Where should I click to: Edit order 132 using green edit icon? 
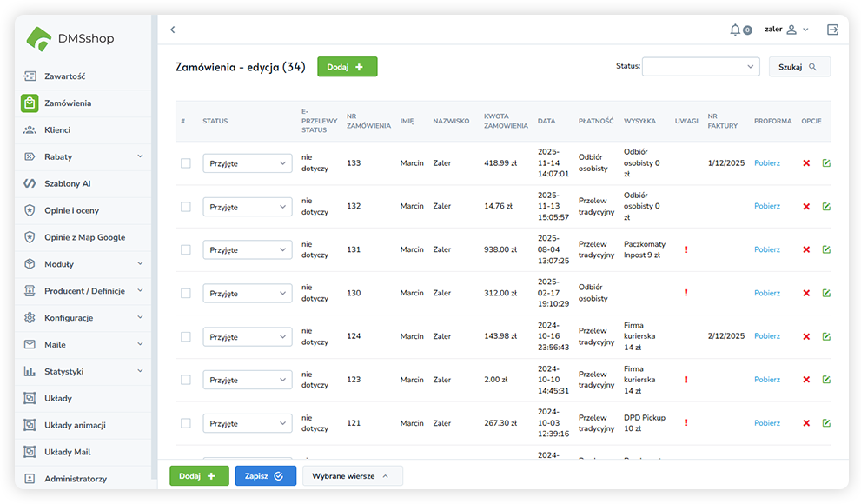click(x=826, y=207)
